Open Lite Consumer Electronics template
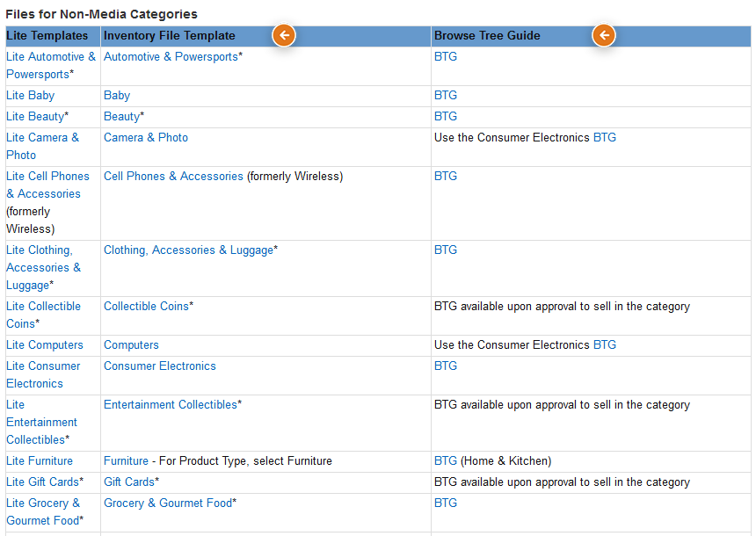Screen dimensions: 756x536 click(x=43, y=375)
